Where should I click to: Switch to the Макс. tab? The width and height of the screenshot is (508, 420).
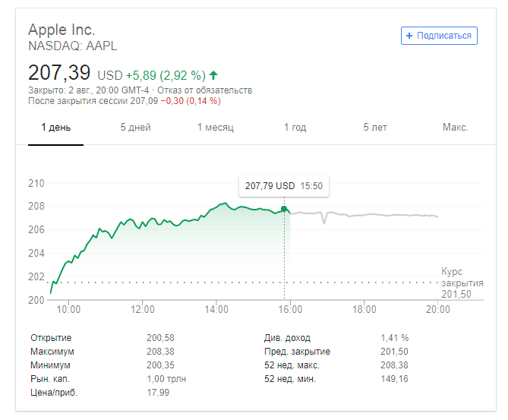coord(455,127)
